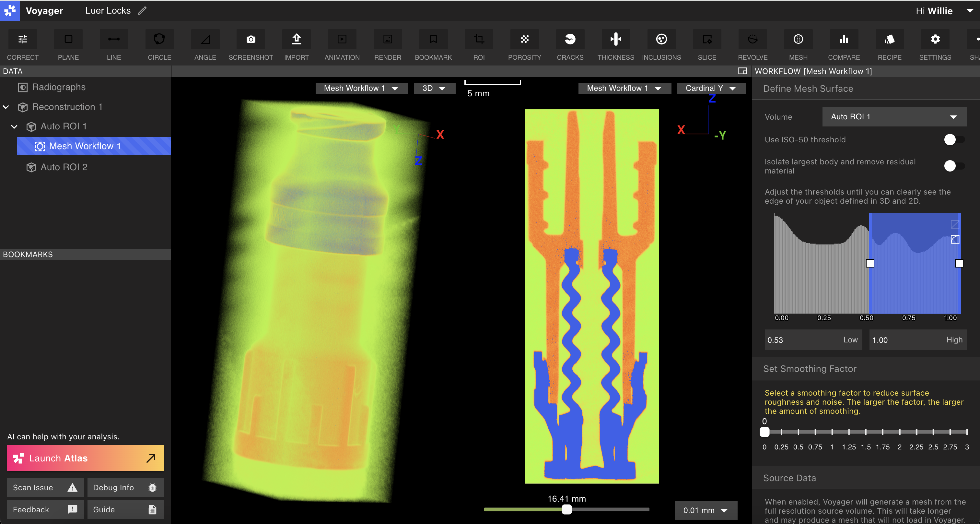Click the smoothing factor slider handle

click(x=765, y=432)
